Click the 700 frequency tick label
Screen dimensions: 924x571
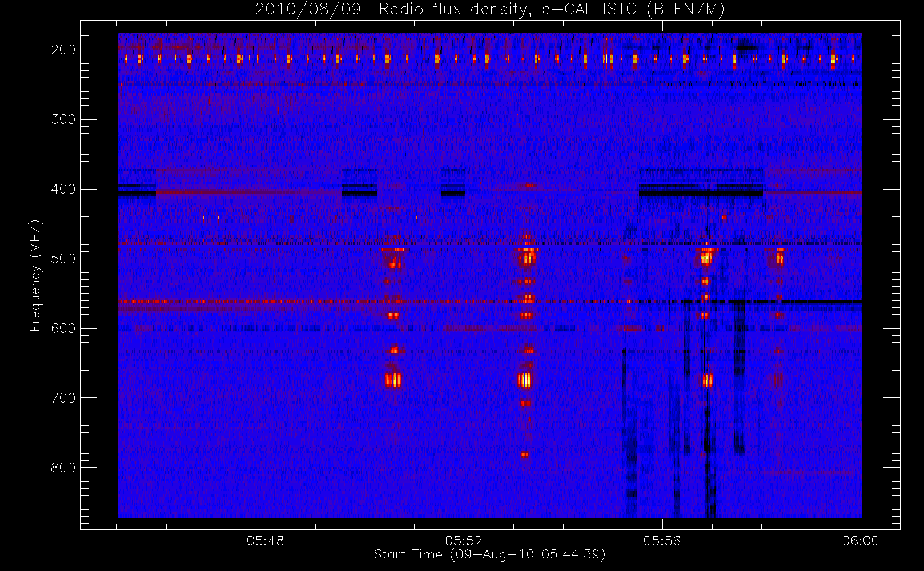click(63, 398)
